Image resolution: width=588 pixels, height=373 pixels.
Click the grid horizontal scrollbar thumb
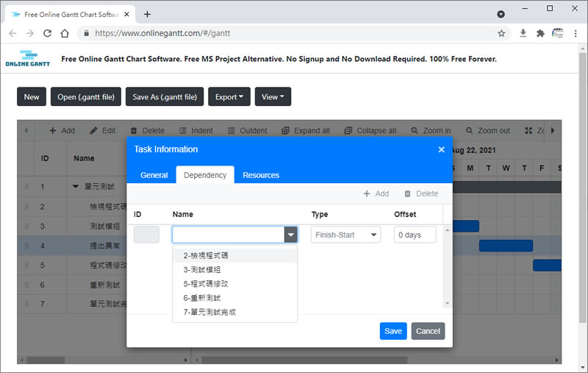pos(46,360)
